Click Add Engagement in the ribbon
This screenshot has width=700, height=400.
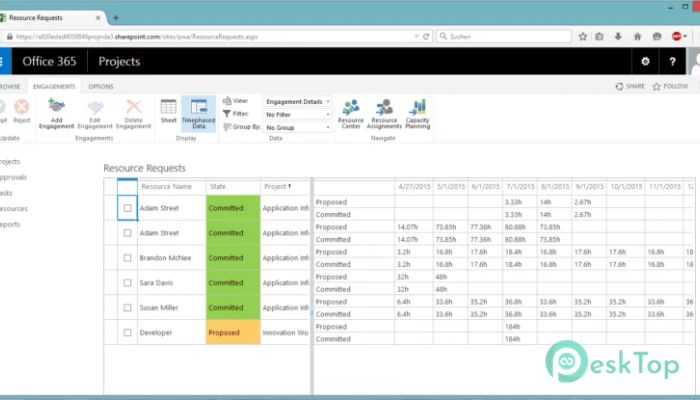click(x=56, y=113)
